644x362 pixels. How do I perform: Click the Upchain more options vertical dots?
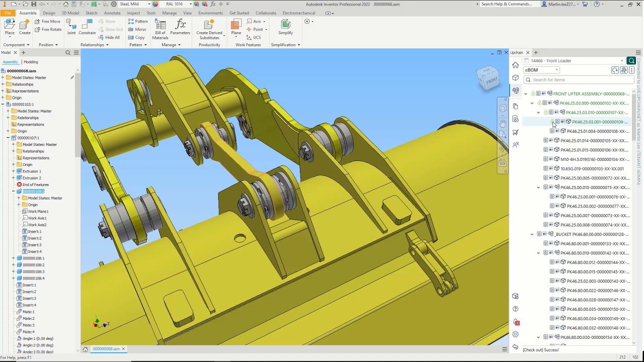(632, 70)
